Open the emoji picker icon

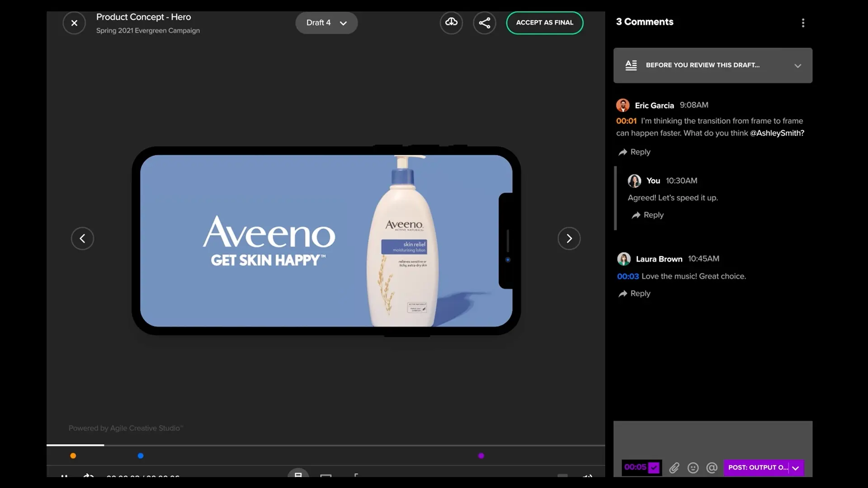693,468
